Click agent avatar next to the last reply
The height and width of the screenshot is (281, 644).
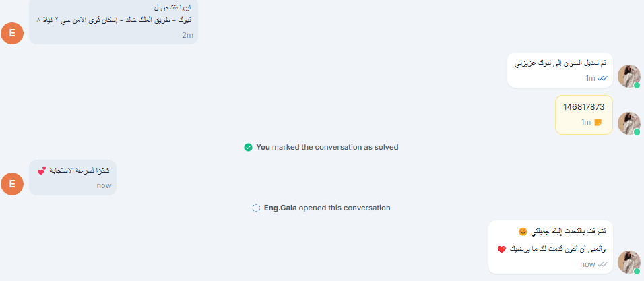click(x=629, y=261)
